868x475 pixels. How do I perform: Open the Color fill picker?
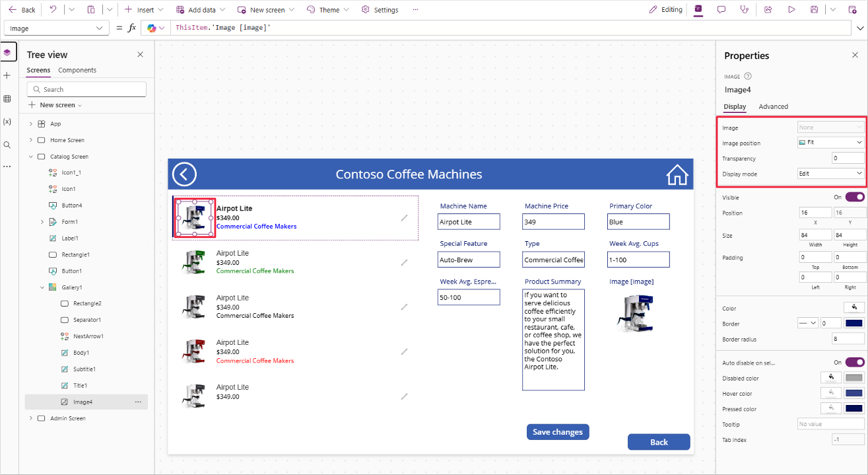854,308
